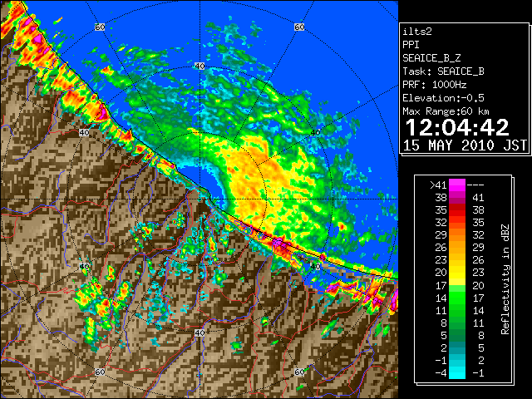Click the >41 legend label
This screenshot has height=399, width=532.
click(438, 185)
